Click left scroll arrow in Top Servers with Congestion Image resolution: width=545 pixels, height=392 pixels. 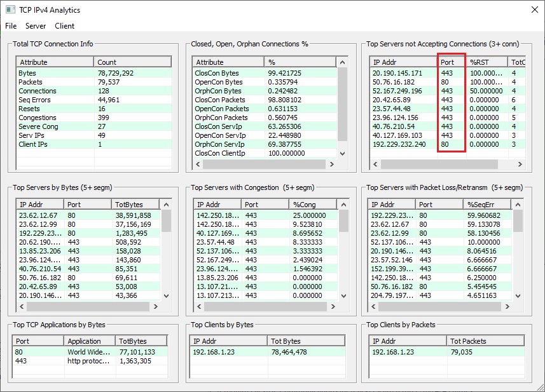[x=199, y=306]
